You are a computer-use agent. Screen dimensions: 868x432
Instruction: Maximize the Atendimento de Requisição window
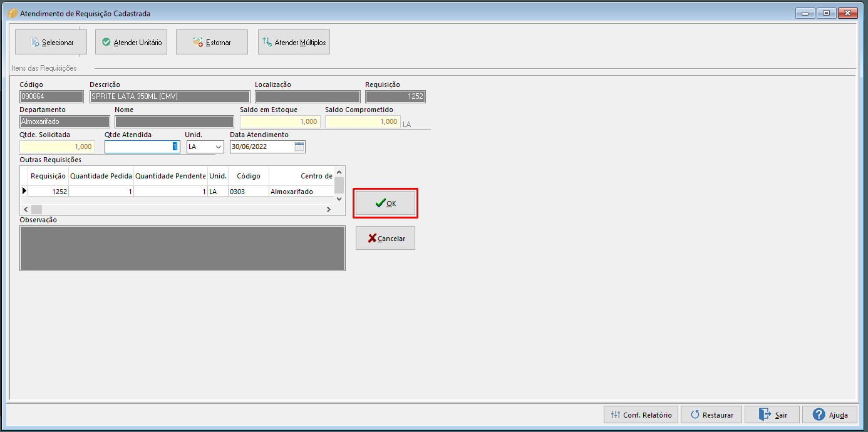coord(826,13)
